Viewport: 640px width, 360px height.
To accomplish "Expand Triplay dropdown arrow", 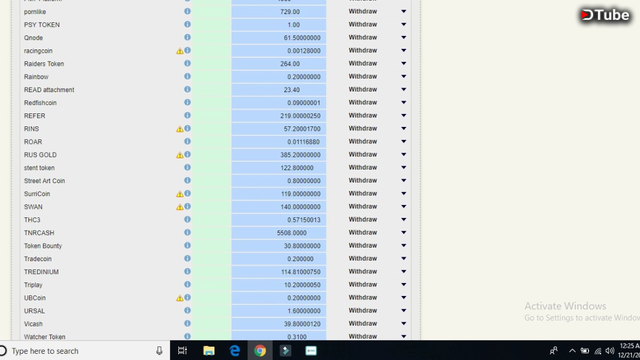I will (x=404, y=284).
